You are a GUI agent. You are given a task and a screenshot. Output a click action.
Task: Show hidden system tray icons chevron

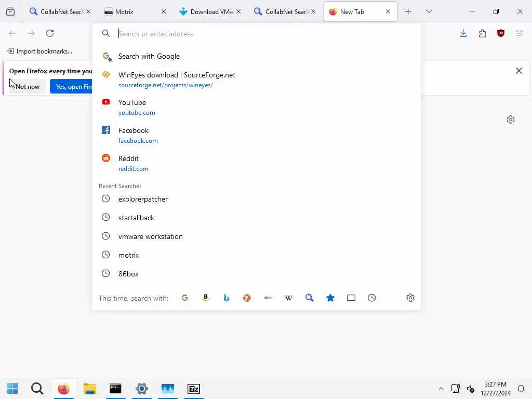click(x=441, y=389)
